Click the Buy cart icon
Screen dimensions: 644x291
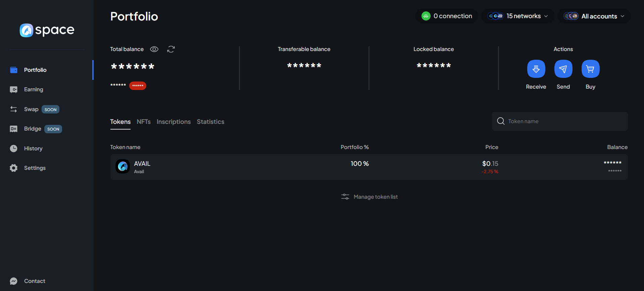pyautogui.click(x=590, y=69)
